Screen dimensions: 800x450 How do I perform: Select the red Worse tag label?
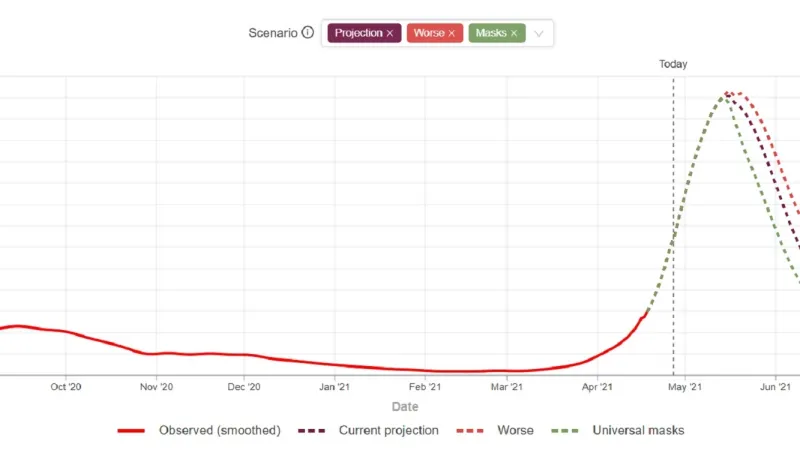pos(427,33)
